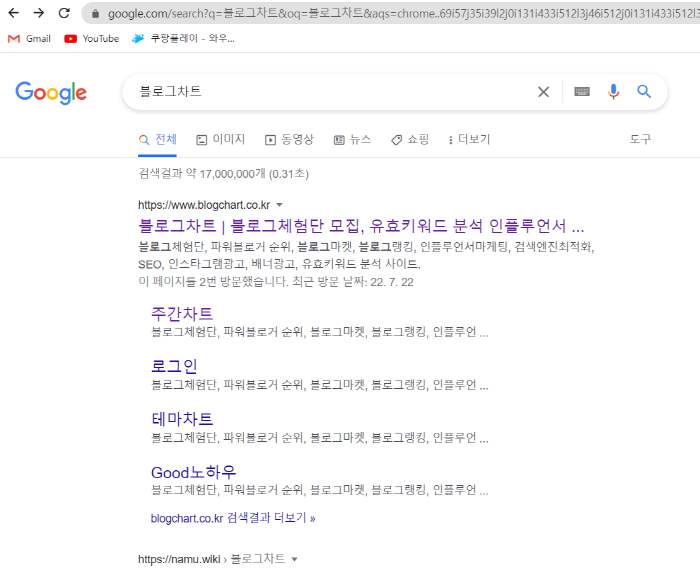Screen dimensions: 700x568
Task: Select the 전체 results tab
Action: point(158,139)
